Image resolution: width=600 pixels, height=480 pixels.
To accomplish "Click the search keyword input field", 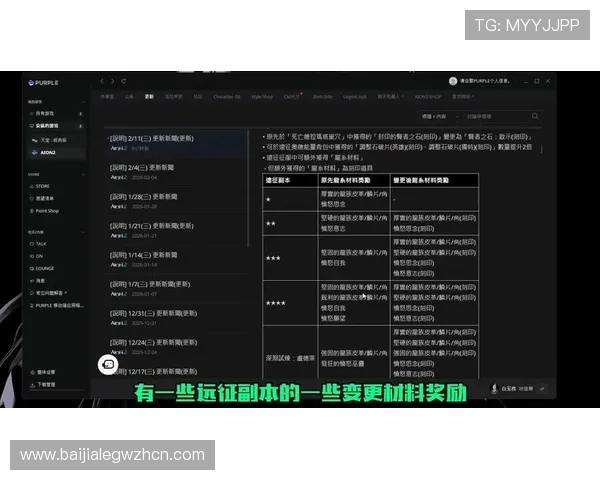I will [x=497, y=116].
